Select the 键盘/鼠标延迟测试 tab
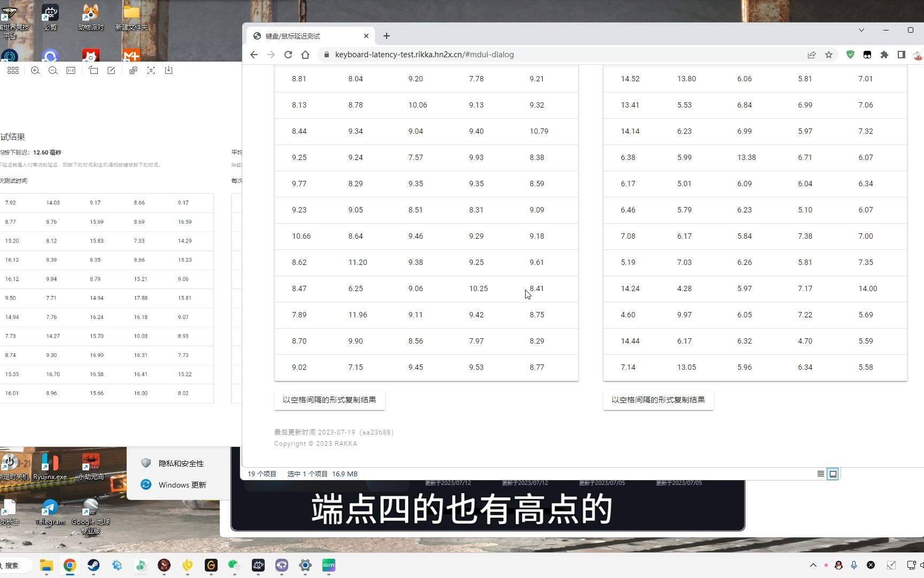The width and height of the screenshot is (924, 578). click(310, 36)
